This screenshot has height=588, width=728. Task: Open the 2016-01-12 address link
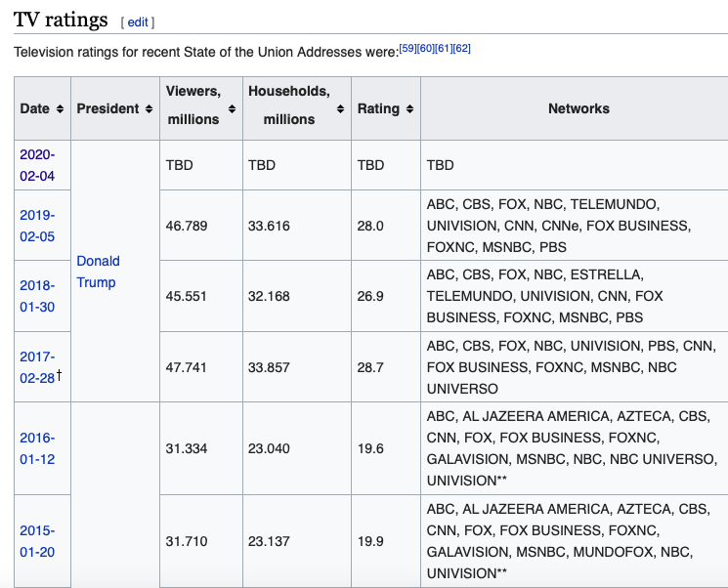coord(37,448)
